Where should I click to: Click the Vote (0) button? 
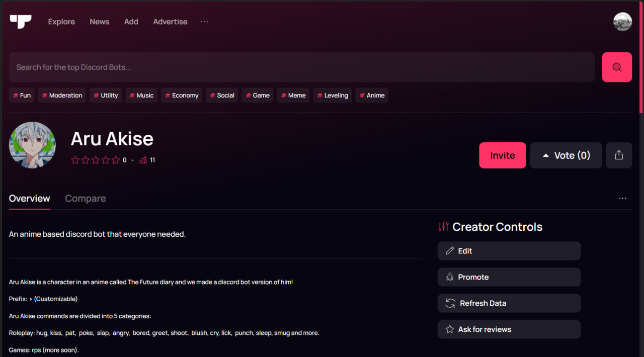[566, 155]
